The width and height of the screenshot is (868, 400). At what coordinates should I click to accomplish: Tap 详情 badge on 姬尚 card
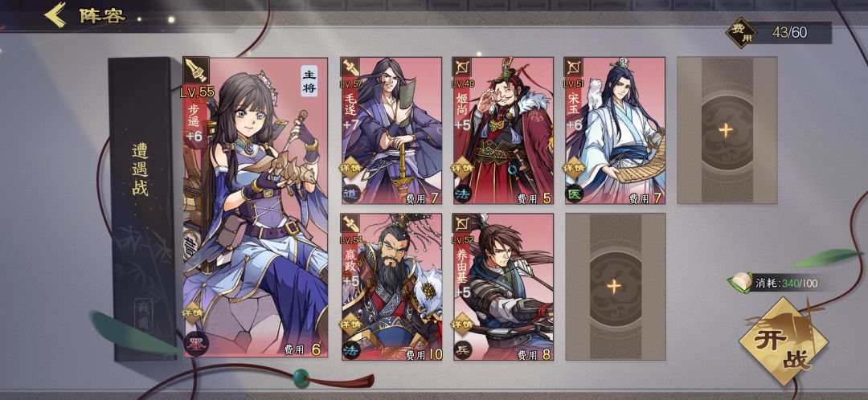[x=463, y=168]
